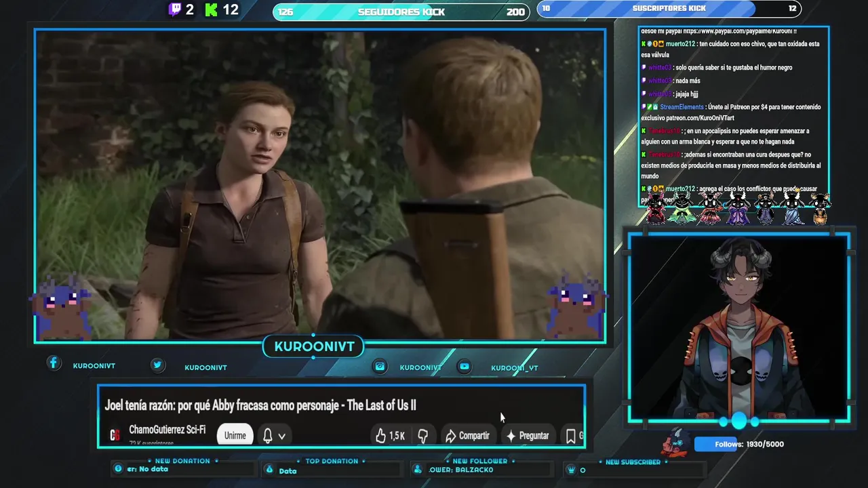The height and width of the screenshot is (488, 868).
Task: Click the green-dressed chibi under chat
Action: (682, 207)
